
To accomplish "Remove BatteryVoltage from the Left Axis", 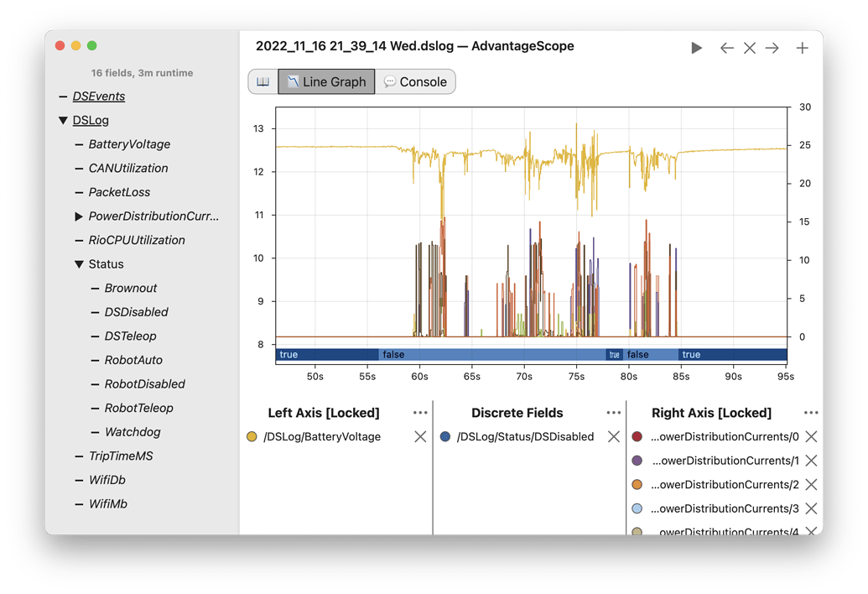I will [420, 436].
